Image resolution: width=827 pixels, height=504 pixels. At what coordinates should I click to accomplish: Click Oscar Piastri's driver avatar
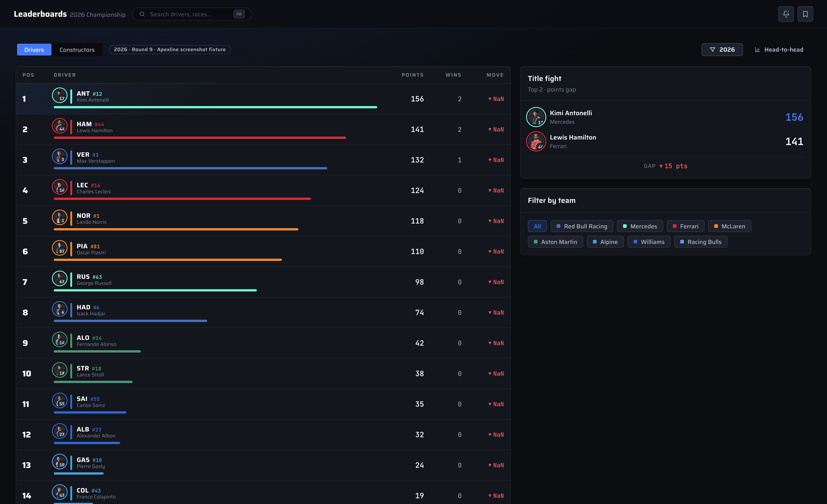60,248
